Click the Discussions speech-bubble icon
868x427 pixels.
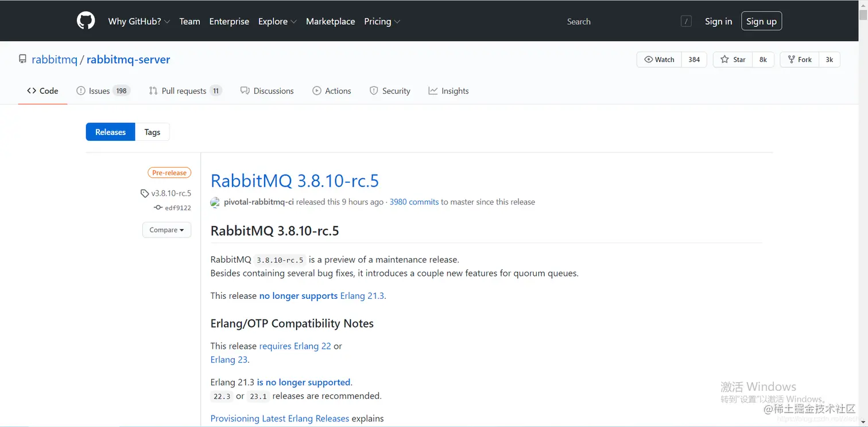pyautogui.click(x=245, y=91)
